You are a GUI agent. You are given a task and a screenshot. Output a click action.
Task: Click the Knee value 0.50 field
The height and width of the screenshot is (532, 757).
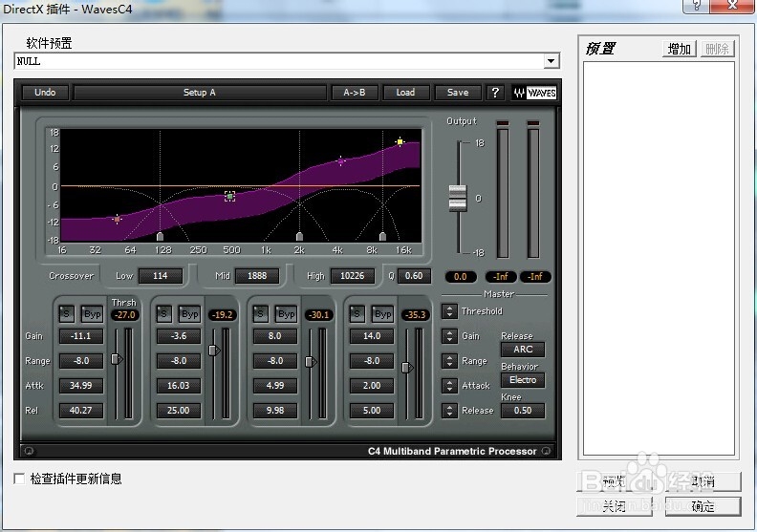(x=523, y=411)
